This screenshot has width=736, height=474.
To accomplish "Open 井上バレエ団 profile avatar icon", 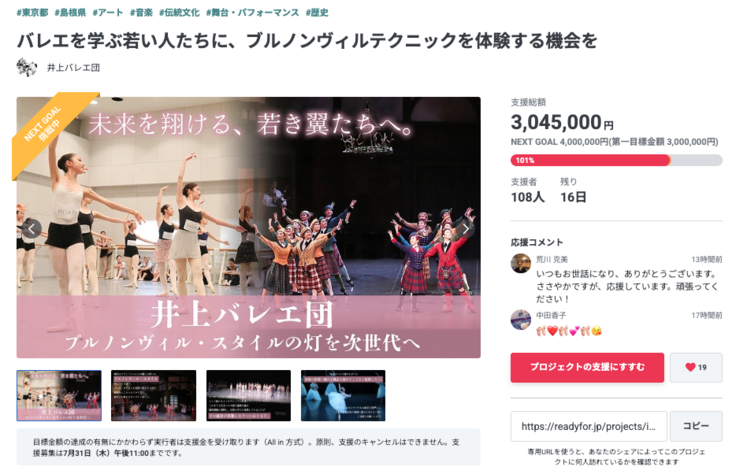I will pyautogui.click(x=26, y=68).
